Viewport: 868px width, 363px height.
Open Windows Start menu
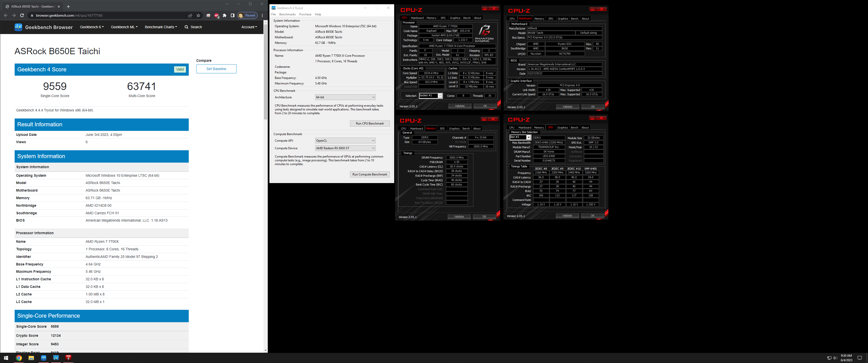6,358
